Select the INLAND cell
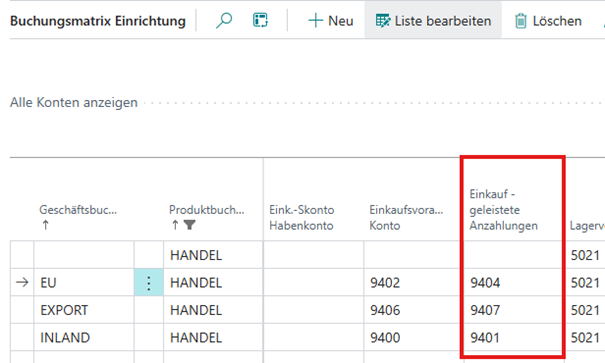Viewport: 605px width, 363px height. 84,338
